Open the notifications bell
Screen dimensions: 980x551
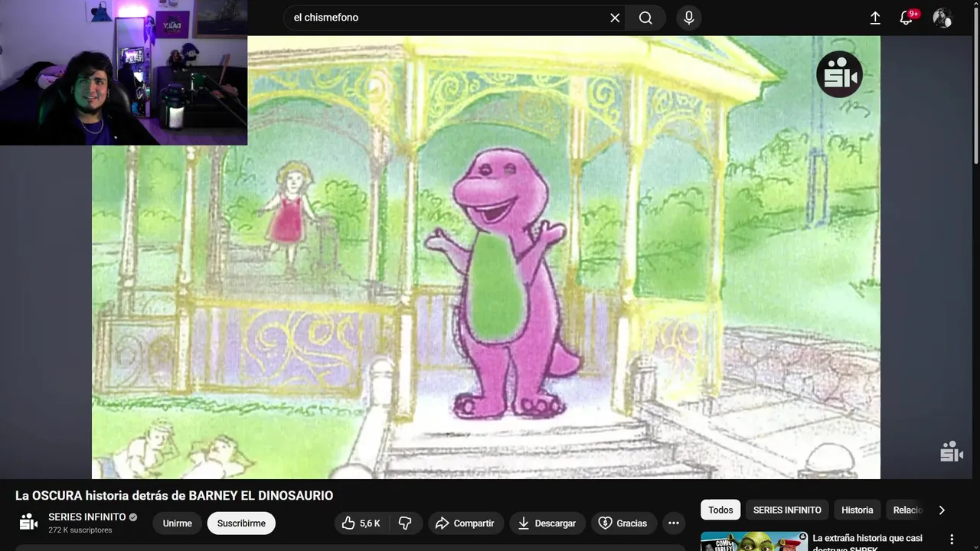[906, 18]
